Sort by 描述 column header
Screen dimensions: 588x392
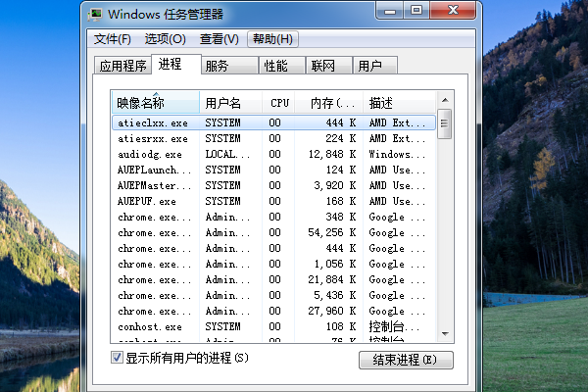point(399,102)
